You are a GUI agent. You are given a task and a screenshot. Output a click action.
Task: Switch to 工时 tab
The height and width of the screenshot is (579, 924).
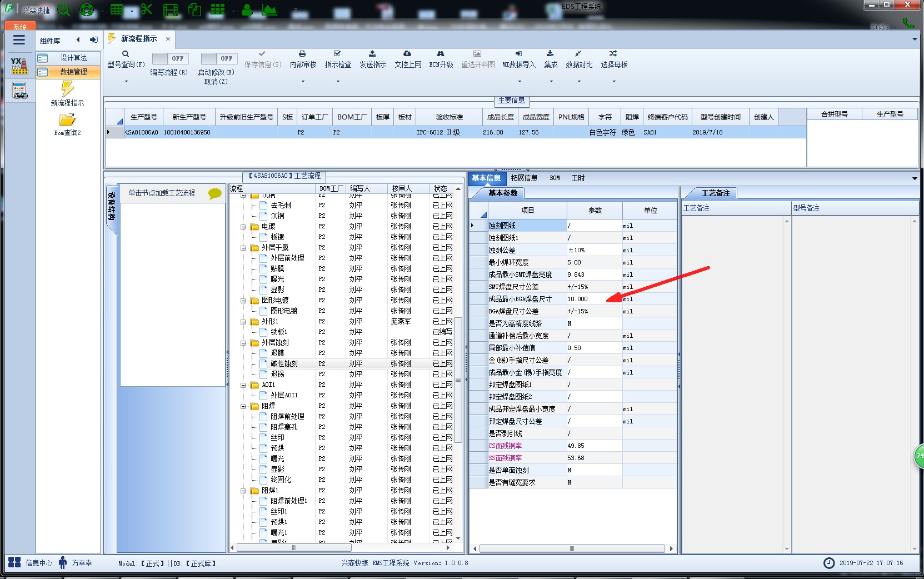[x=578, y=178]
